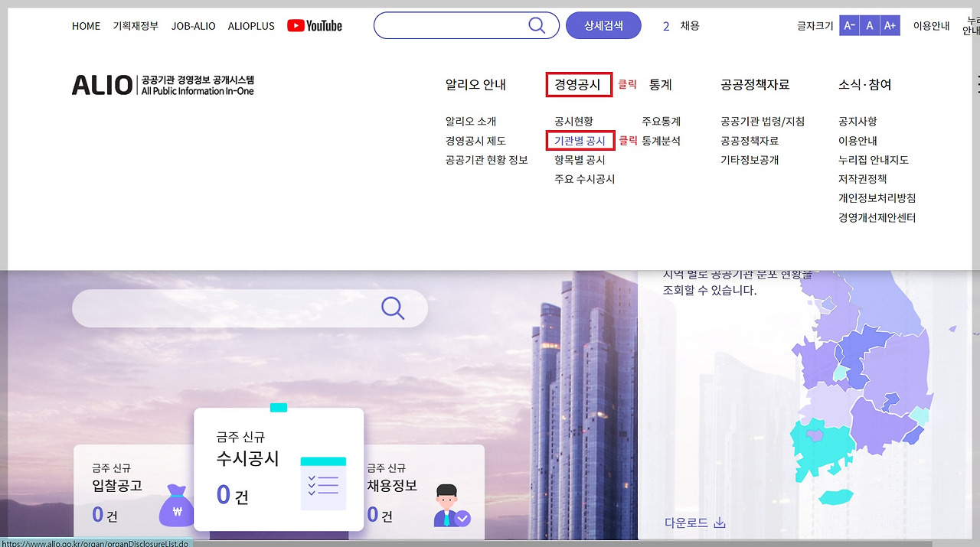Click the top search magnifier icon
This screenshot has height=547, width=980.
tap(536, 25)
